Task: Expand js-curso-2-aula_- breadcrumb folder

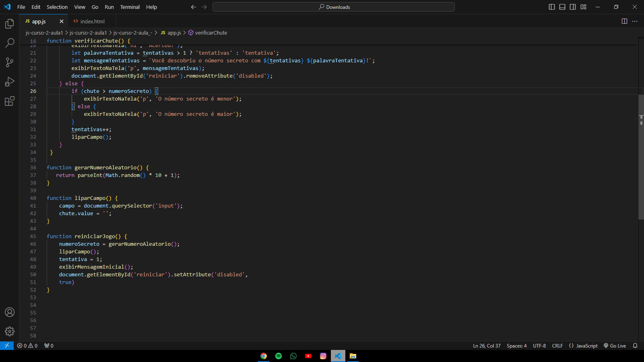Action: [x=133, y=33]
